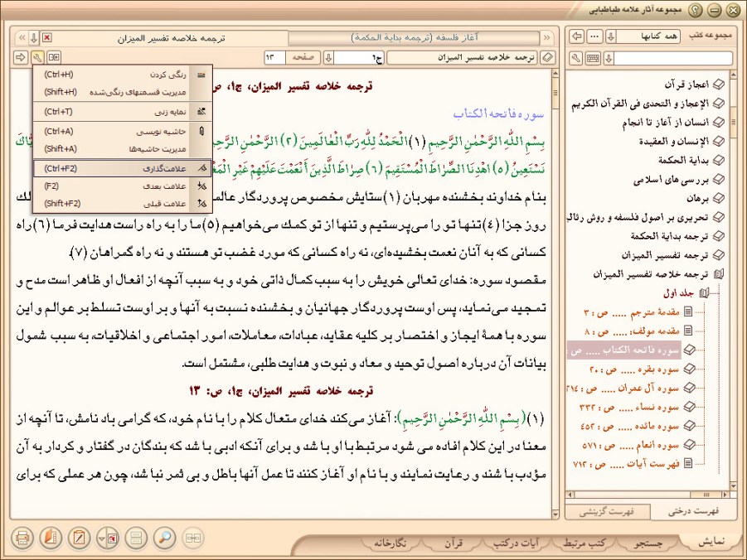This screenshot has height=560, width=747.
Task: Click the book list search input field
Action: coord(673,59)
